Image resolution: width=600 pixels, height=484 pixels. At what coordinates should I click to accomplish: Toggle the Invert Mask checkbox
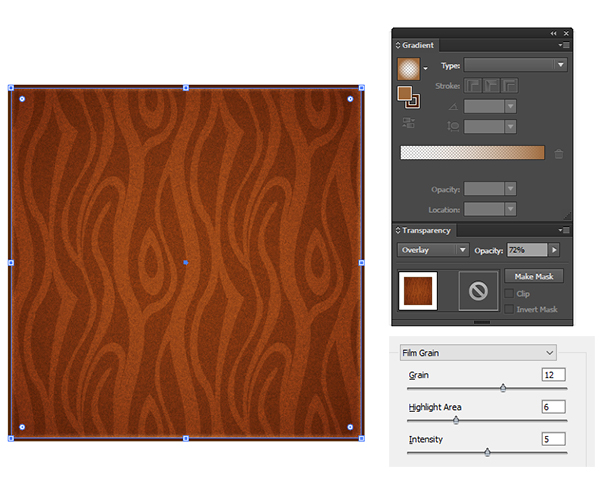(x=510, y=310)
